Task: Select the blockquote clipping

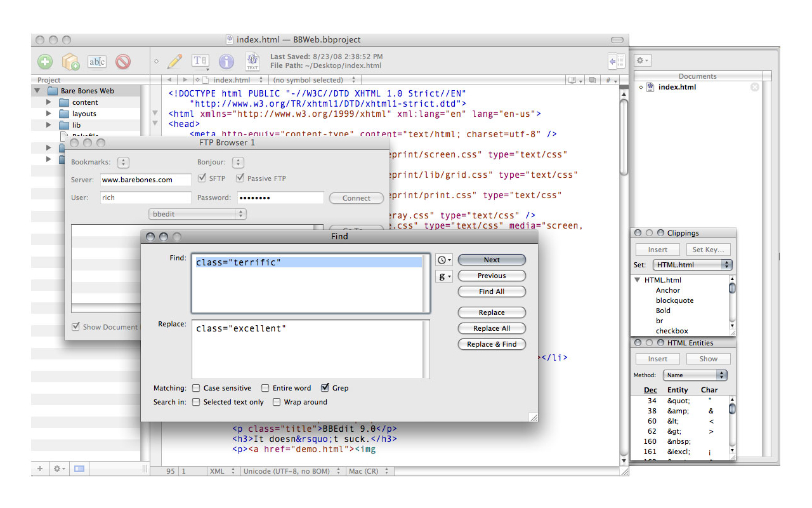Action: click(674, 300)
